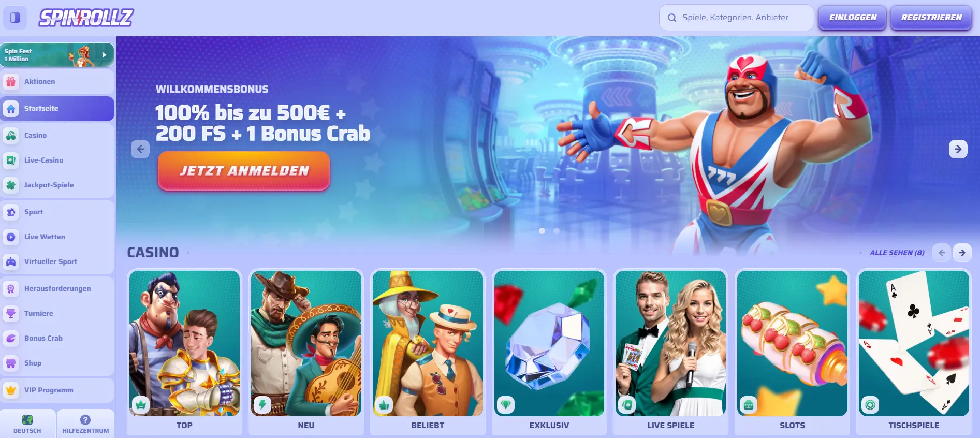Open Casino via the cherry icon

pos(11,135)
